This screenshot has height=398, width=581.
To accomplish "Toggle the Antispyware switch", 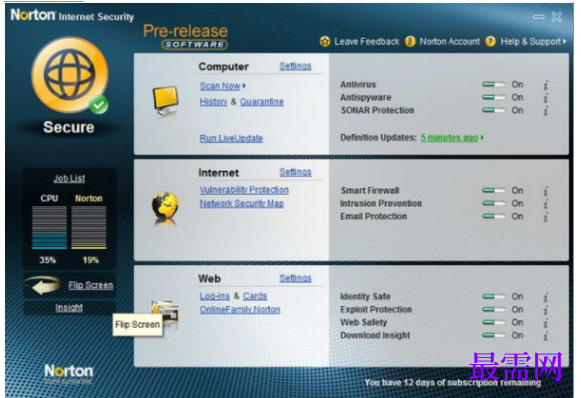I will tap(494, 97).
